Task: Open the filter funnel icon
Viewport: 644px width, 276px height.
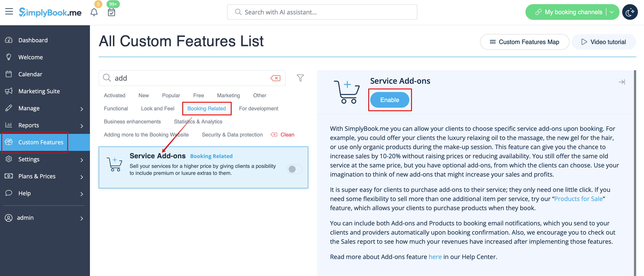Action: (x=300, y=78)
